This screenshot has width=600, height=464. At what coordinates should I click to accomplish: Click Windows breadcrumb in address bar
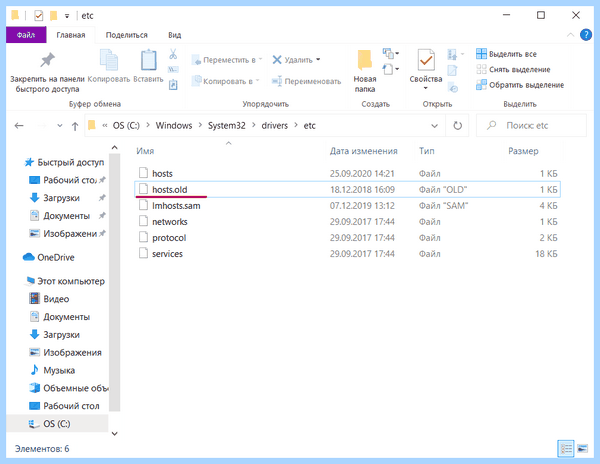[x=174, y=125]
